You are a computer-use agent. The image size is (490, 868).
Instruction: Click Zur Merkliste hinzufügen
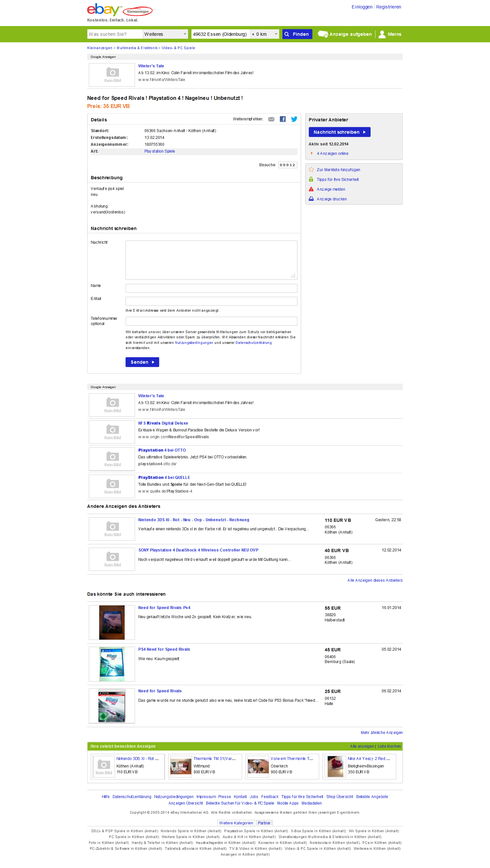tap(338, 170)
